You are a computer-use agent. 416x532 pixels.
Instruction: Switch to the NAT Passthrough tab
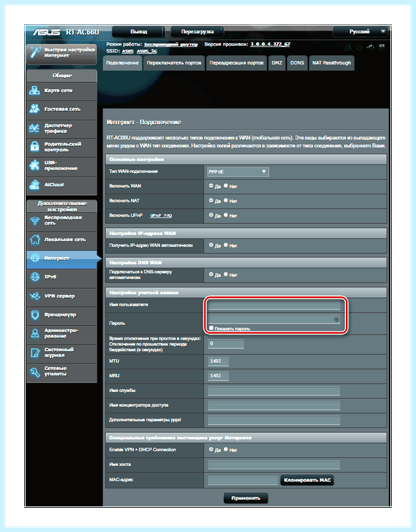click(x=331, y=63)
